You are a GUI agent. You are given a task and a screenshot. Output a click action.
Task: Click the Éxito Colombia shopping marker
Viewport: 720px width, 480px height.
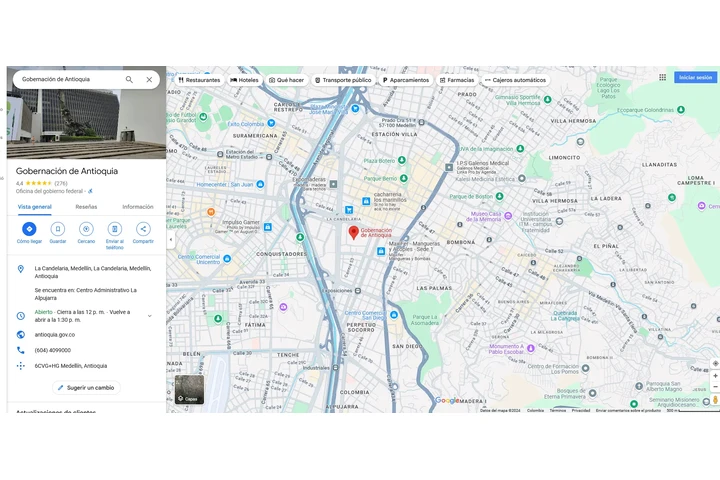pos(271,123)
